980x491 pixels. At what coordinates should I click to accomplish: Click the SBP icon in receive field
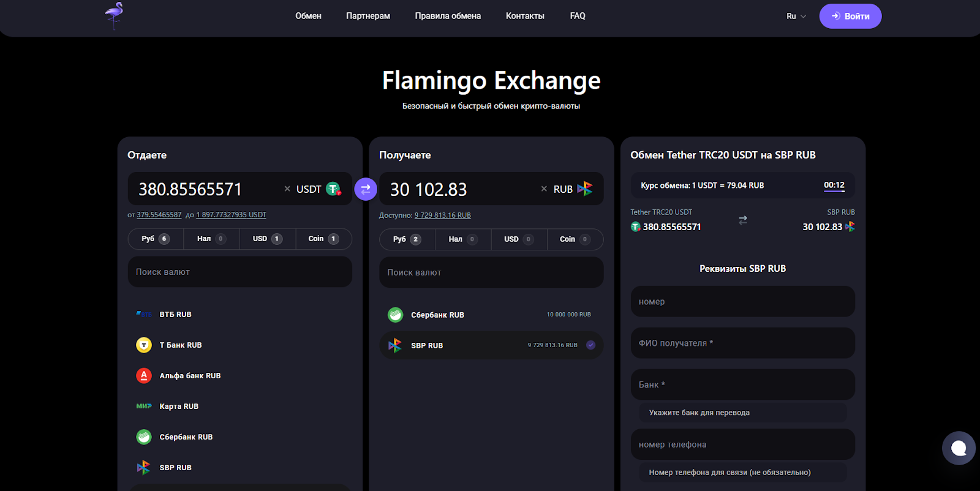pos(585,189)
